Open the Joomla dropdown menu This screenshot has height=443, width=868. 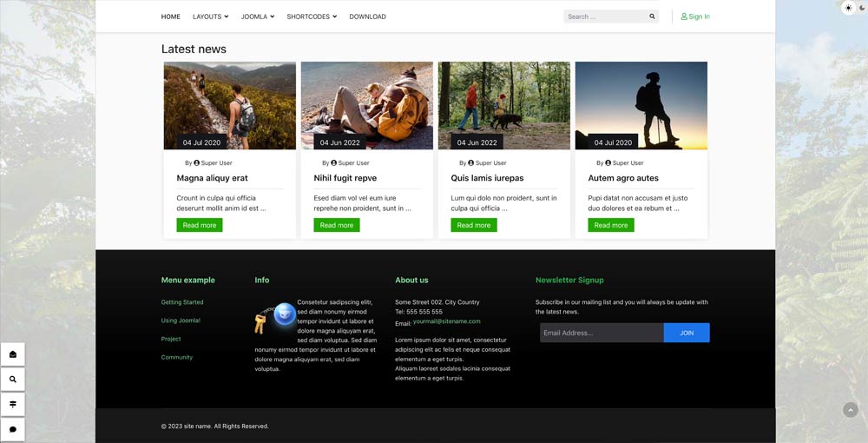click(257, 17)
